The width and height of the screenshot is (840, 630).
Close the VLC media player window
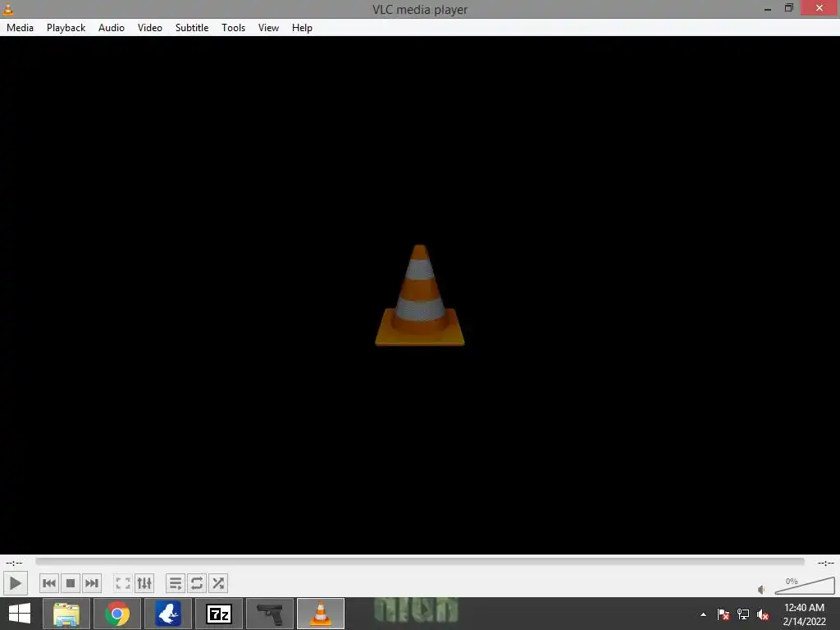819,8
